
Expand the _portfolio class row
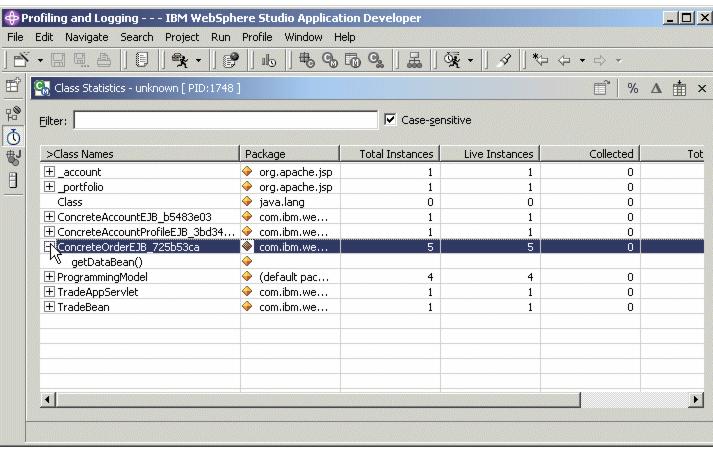coord(49,186)
